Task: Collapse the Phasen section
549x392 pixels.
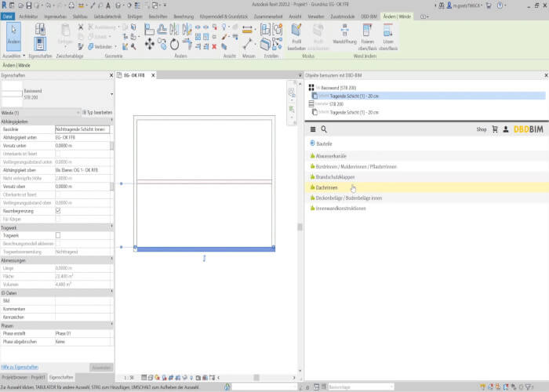Action: click(111, 325)
